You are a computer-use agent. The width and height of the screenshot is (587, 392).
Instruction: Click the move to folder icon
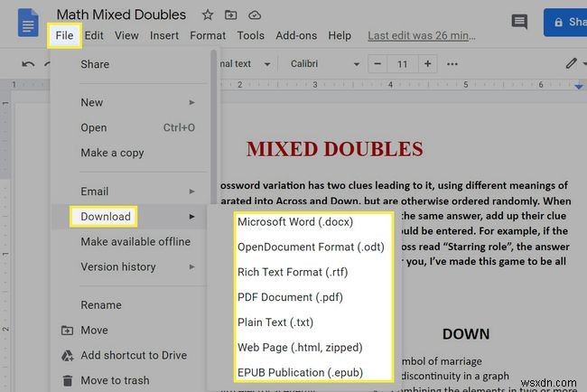point(230,15)
